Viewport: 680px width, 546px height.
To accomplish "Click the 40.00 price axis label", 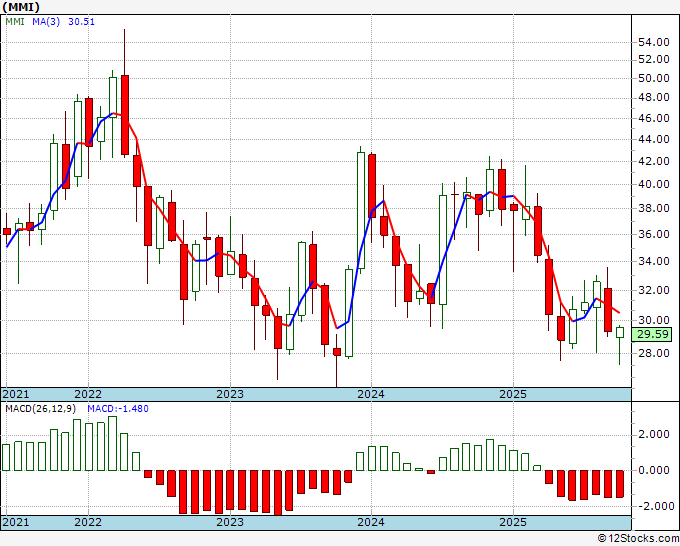I will click(654, 185).
